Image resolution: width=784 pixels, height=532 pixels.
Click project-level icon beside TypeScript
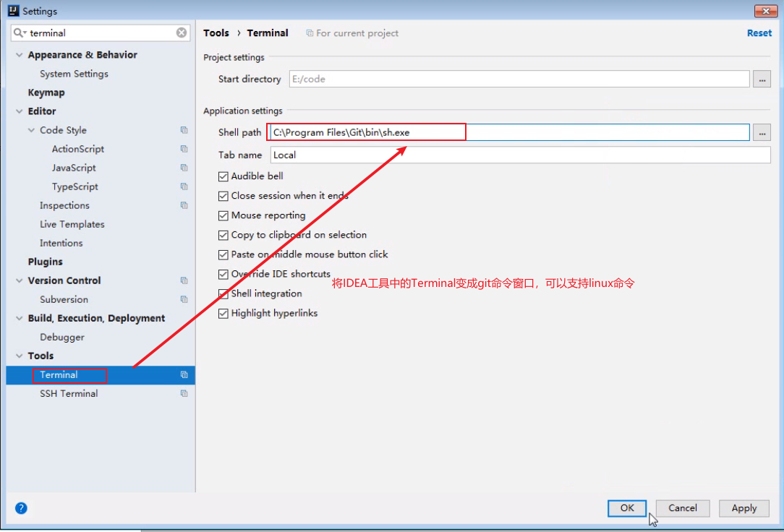point(184,186)
